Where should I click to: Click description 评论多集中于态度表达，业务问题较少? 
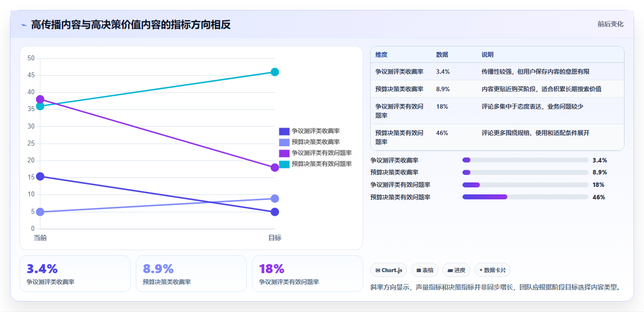[x=532, y=107]
